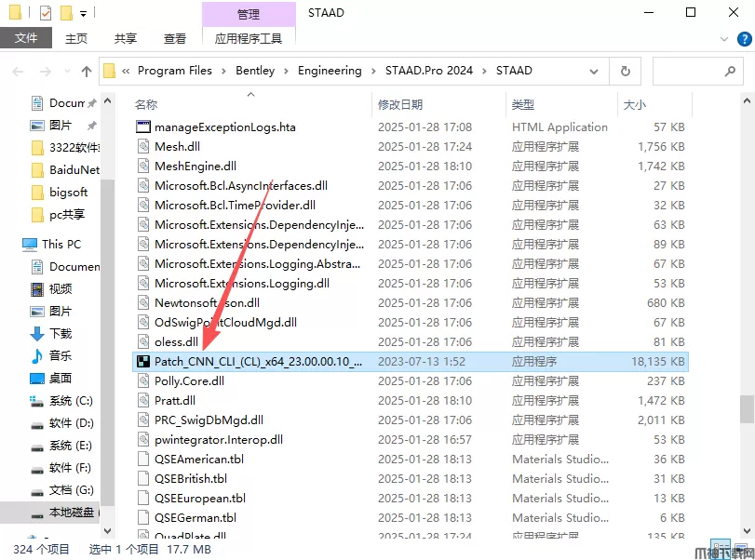Open pinned 图片 in Quick access
This screenshot has width=755, height=560.
[x=61, y=126]
